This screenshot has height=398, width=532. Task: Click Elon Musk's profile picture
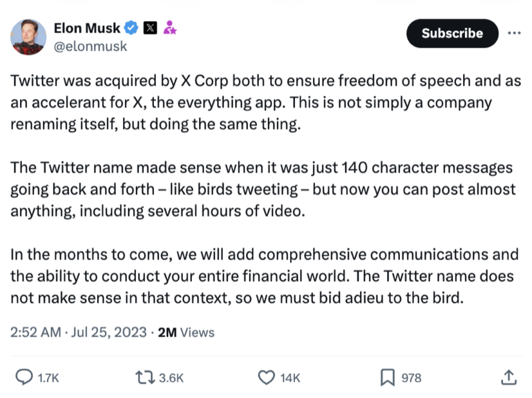(28, 37)
